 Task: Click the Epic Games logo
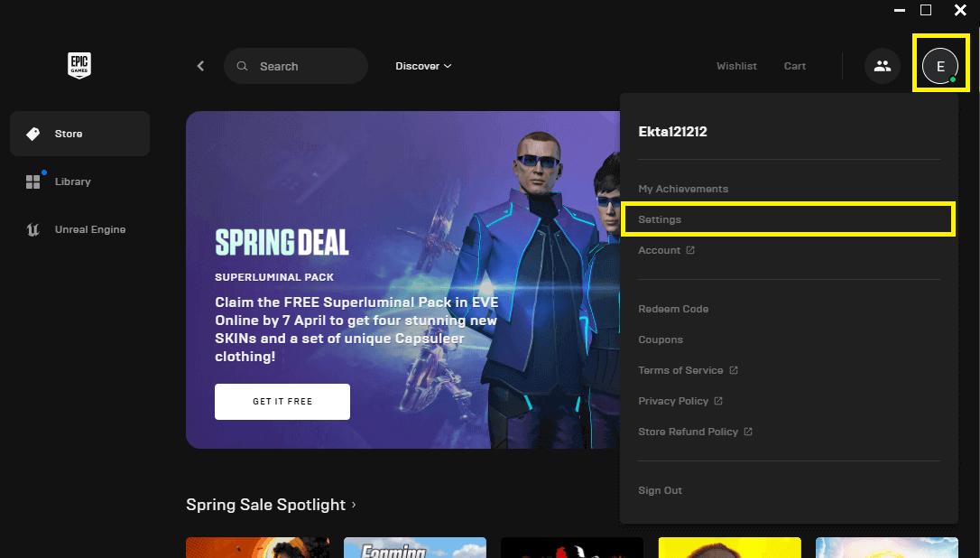(79, 65)
